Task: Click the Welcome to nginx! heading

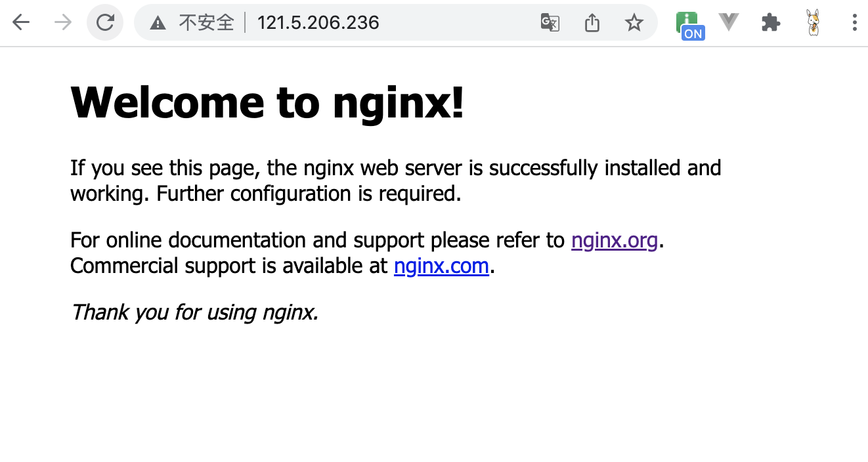Action: 267,102
